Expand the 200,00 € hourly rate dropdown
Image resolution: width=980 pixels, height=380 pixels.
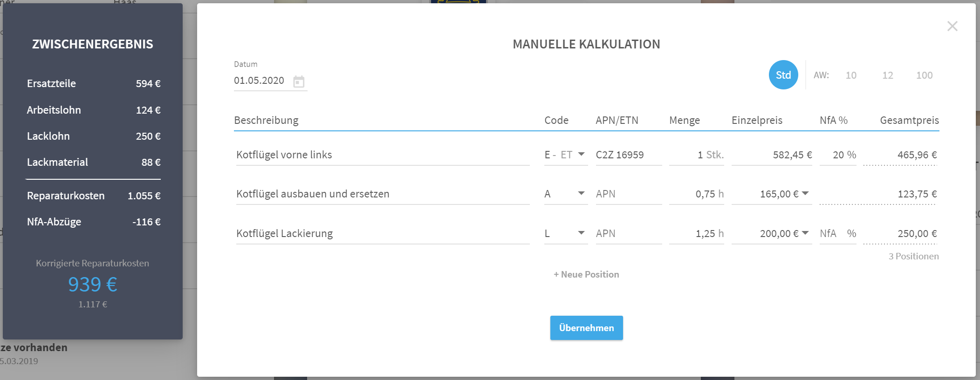[x=805, y=233]
